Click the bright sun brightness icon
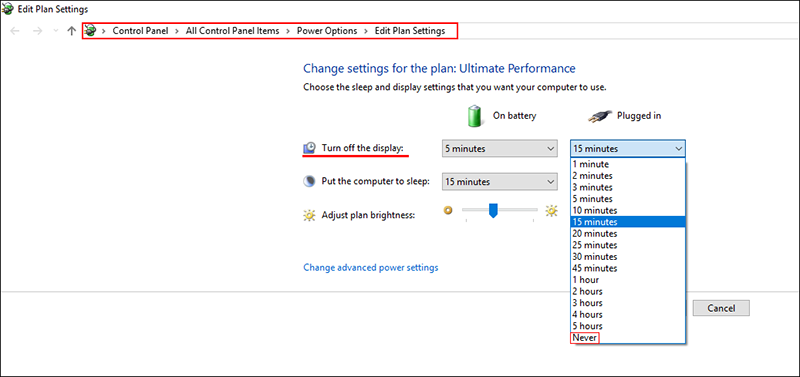Image resolution: width=800 pixels, height=377 pixels. click(x=552, y=210)
